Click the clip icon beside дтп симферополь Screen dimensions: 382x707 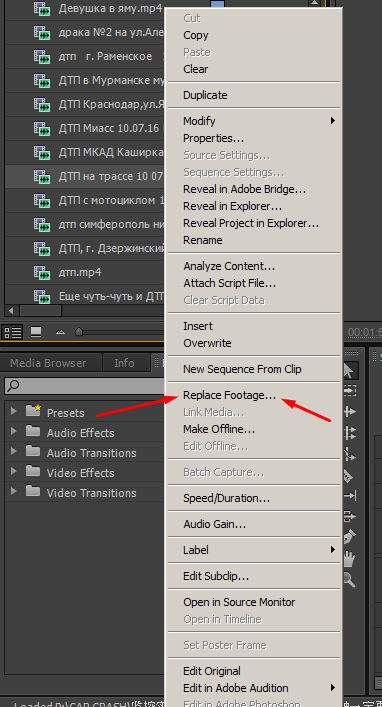coord(42,225)
